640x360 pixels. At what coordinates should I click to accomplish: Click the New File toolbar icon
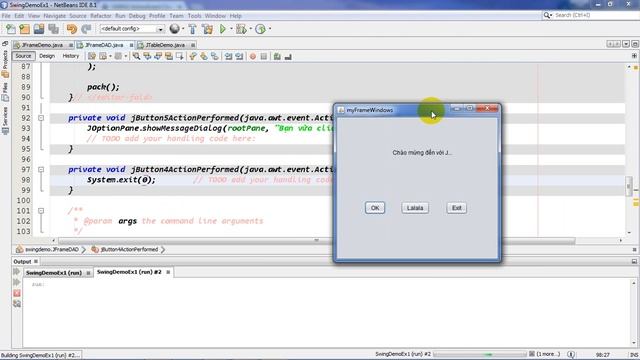(x=11, y=29)
